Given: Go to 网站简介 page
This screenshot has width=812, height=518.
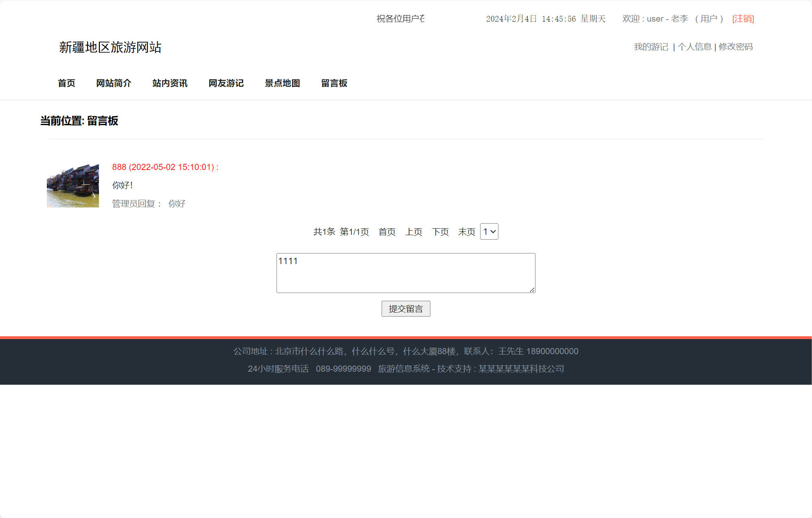Looking at the screenshot, I should [x=114, y=83].
